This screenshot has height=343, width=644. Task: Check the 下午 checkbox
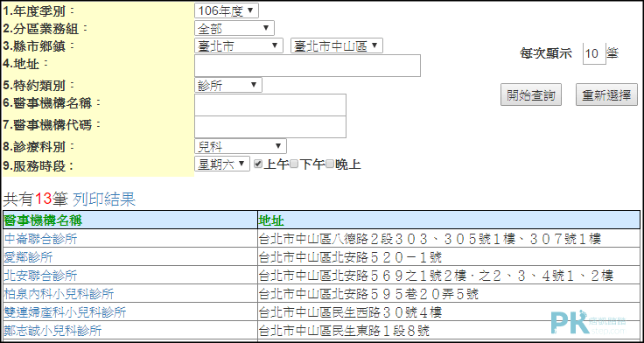click(x=294, y=164)
